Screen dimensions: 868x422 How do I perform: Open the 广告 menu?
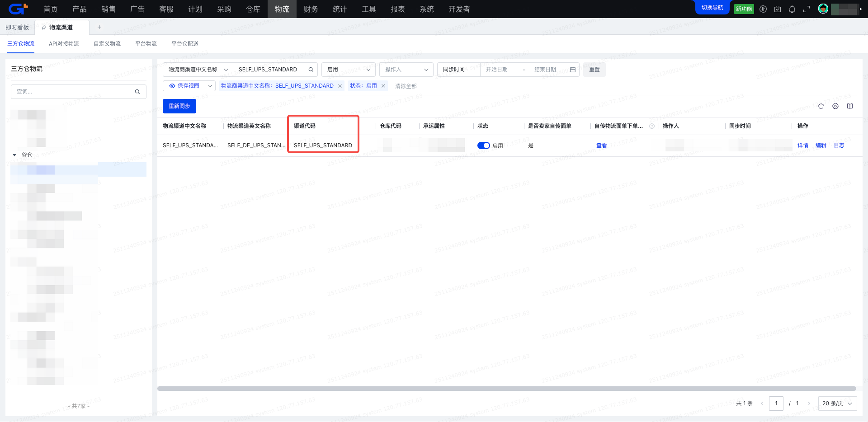click(x=137, y=9)
